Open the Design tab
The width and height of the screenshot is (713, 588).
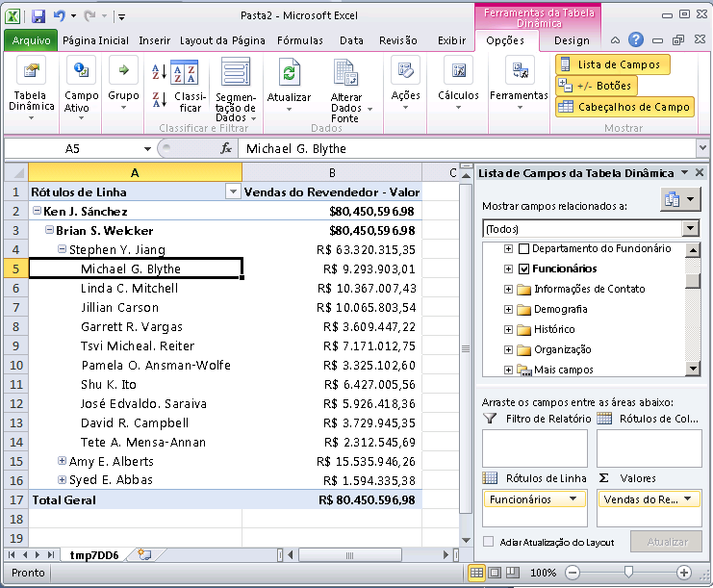coord(572,40)
